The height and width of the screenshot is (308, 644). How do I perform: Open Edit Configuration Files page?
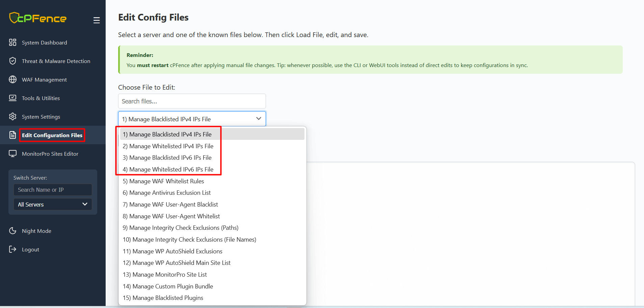pos(52,135)
